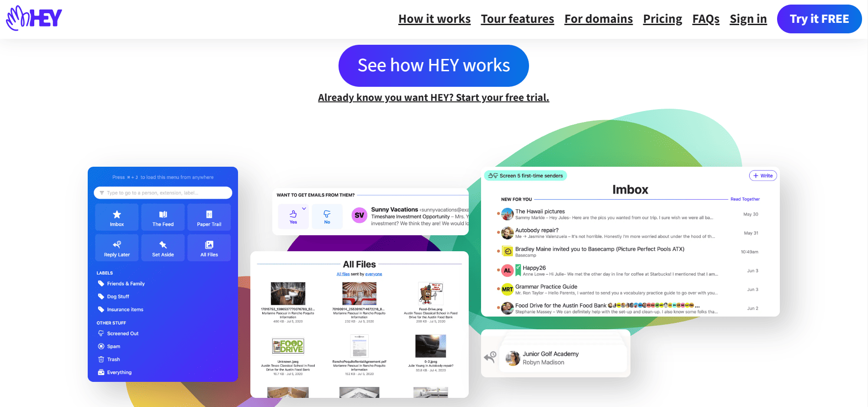Click the Friends & Family label tag icon
Screen dimensions: 868x407
pos(101,283)
